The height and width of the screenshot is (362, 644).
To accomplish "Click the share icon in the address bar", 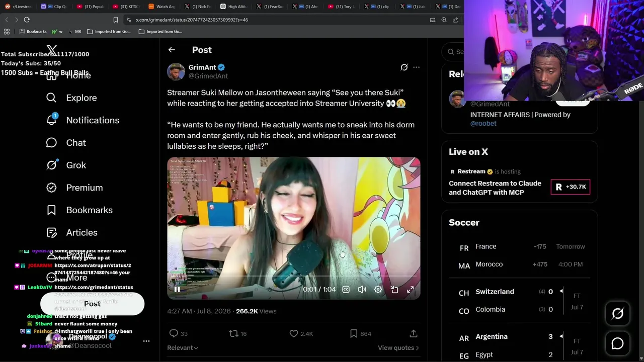I will [455, 20].
